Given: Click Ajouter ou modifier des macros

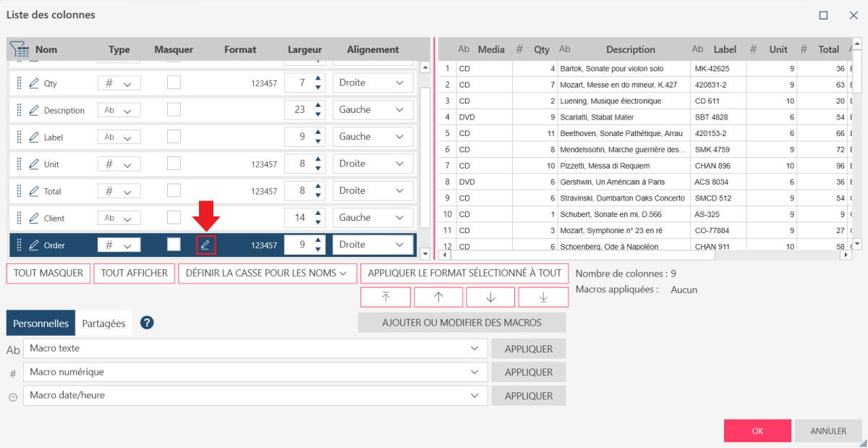Looking at the screenshot, I should [x=461, y=323].
